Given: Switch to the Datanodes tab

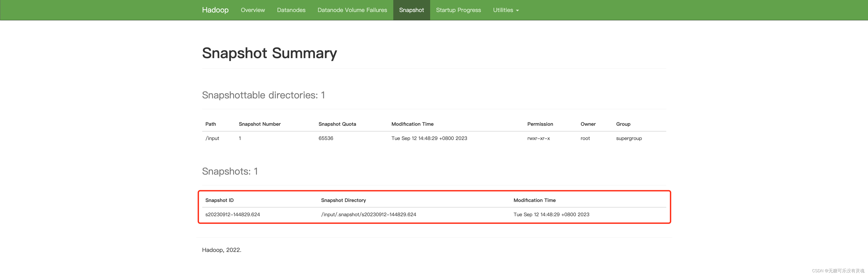Looking at the screenshot, I should 291,10.
